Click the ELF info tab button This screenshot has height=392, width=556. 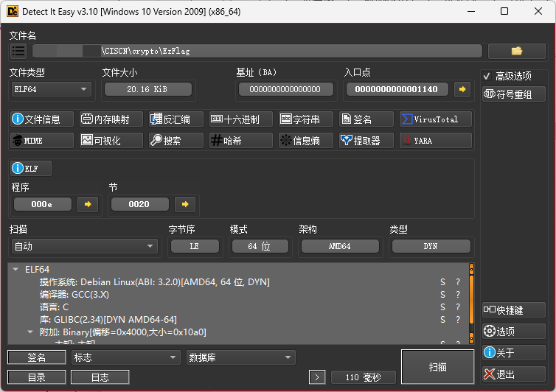pyautogui.click(x=31, y=168)
